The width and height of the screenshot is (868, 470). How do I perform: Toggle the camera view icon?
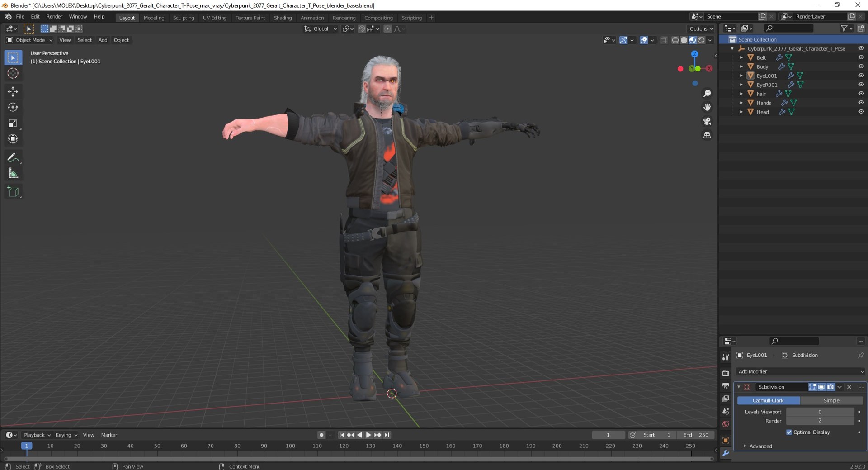[x=707, y=121]
